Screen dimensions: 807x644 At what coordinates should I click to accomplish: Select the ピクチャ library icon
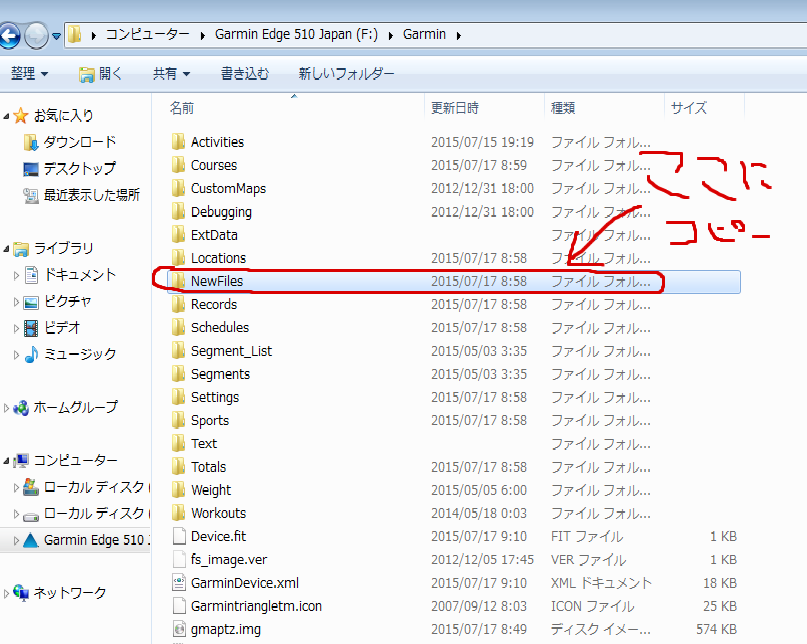[x=31, y=302]
